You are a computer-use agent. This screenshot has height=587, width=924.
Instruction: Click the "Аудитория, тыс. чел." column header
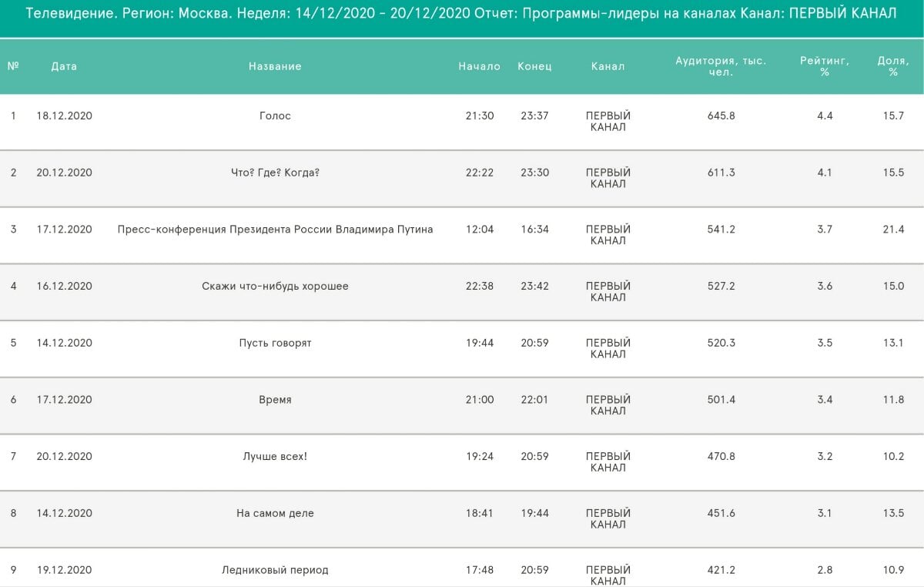coord(721,66)
